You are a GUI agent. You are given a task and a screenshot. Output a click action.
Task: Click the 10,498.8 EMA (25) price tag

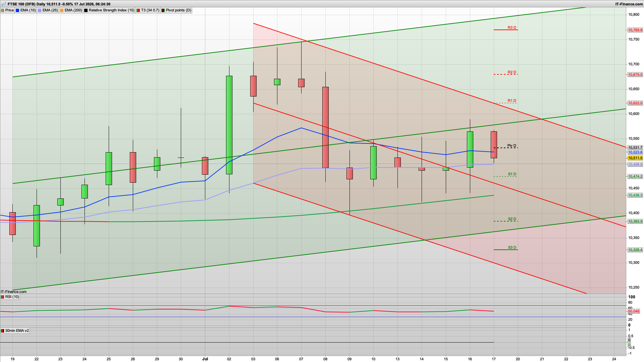tap(635, 165)
